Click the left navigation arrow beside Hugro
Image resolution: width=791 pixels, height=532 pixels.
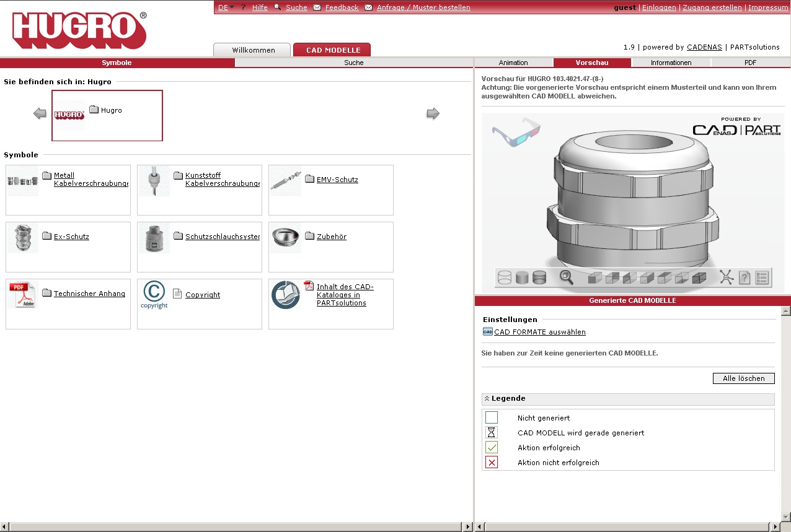[40, 113]
